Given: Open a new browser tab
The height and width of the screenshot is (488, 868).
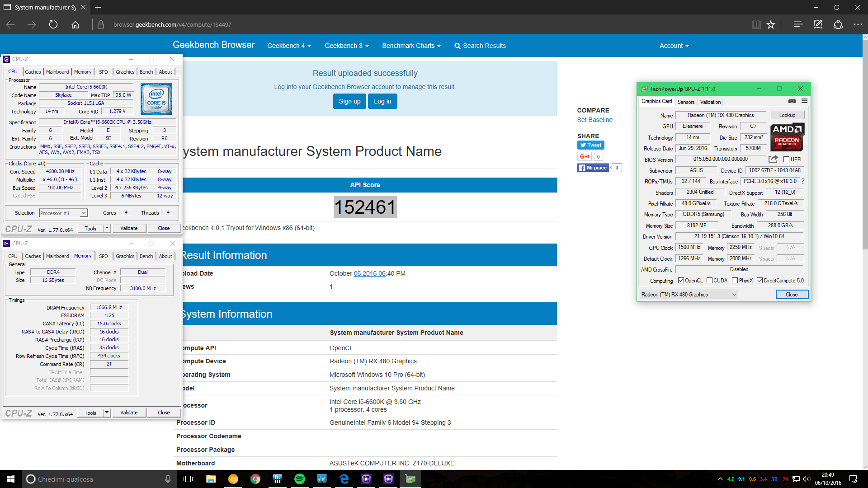Looking at the screenshot, I should pos(98,7).
